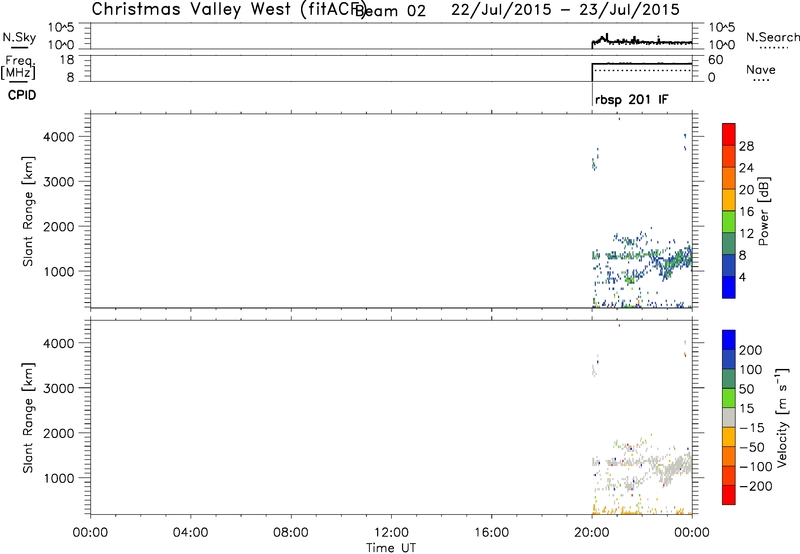Click the 4000 label in the Power panel
This screenshot has width=800, height=554.
[59, 137]
